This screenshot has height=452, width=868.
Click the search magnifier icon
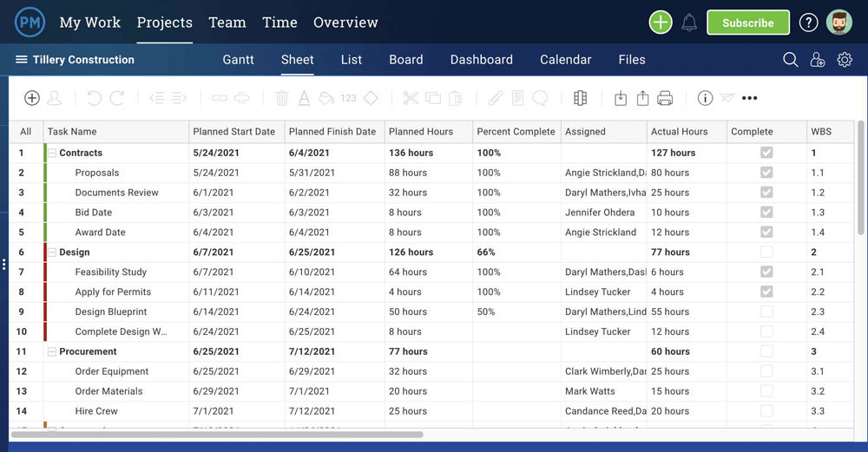[x=791, y=59]
